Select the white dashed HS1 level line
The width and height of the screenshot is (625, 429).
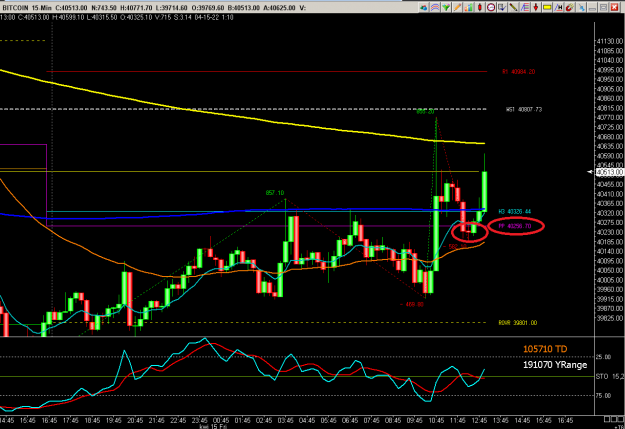coord(243,109)
